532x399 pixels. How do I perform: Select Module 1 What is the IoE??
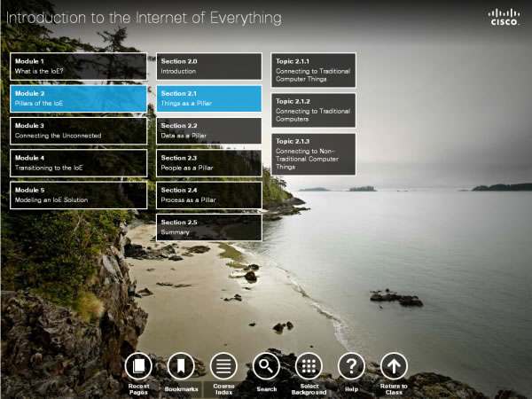[79, 66]
